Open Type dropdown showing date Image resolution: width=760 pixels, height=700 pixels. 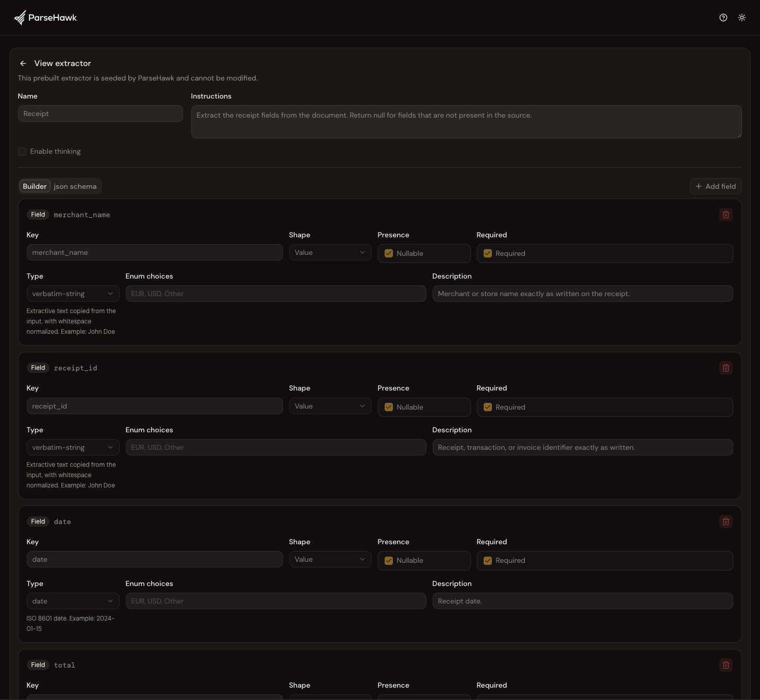[x=73, y=601]
